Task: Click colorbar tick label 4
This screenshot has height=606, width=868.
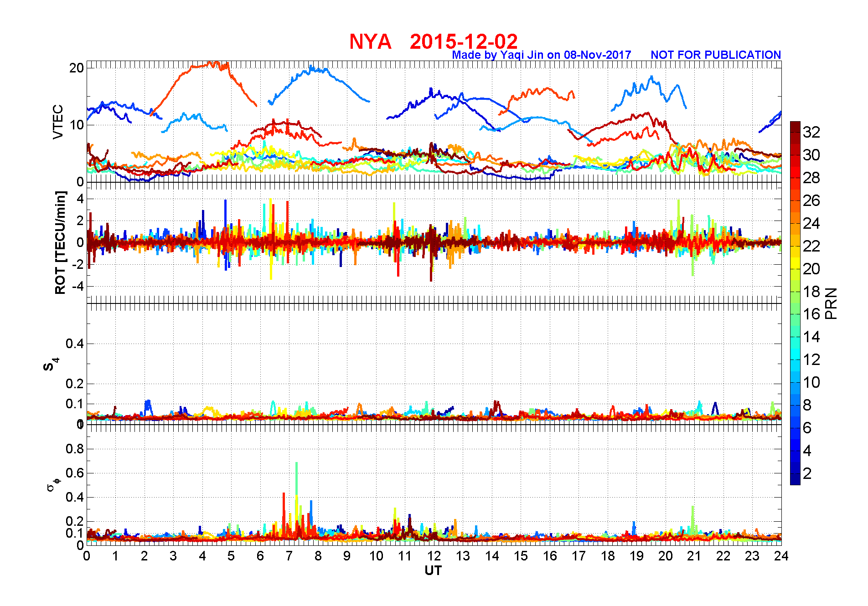Action: pos(807,451)
